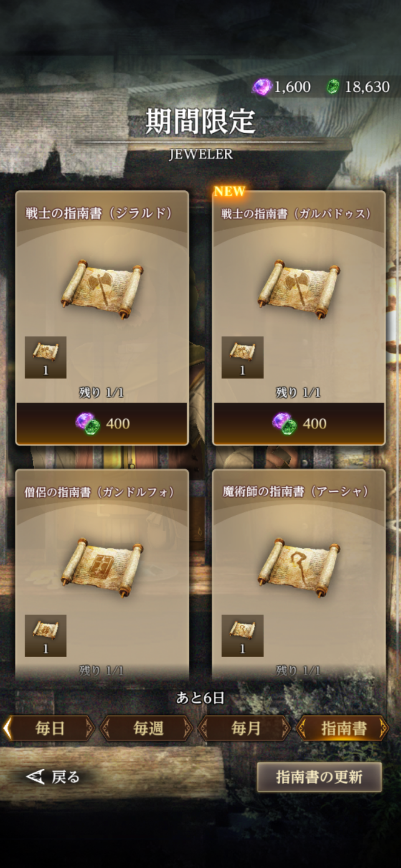Tap the purple gem currency icon

[x=262, y=87]
